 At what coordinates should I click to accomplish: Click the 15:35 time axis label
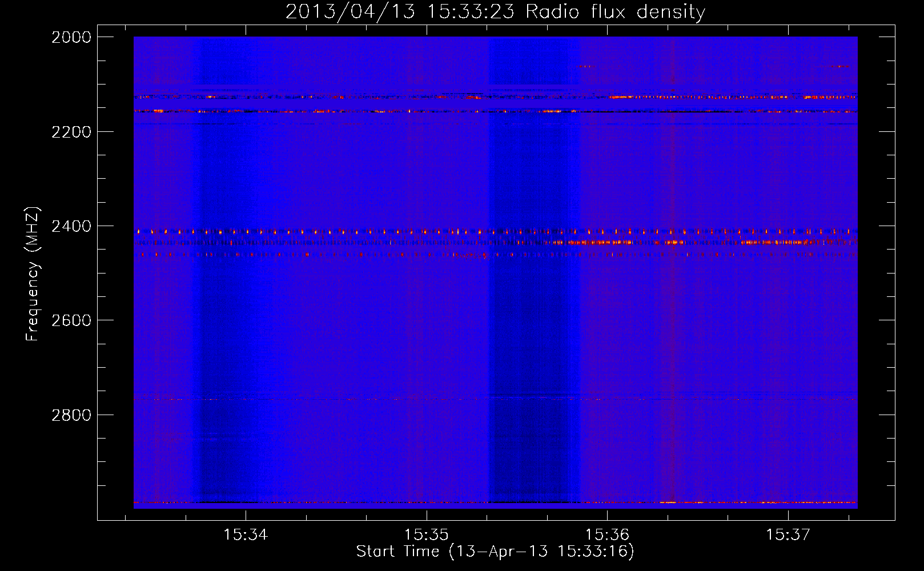[x=426, y=534]
